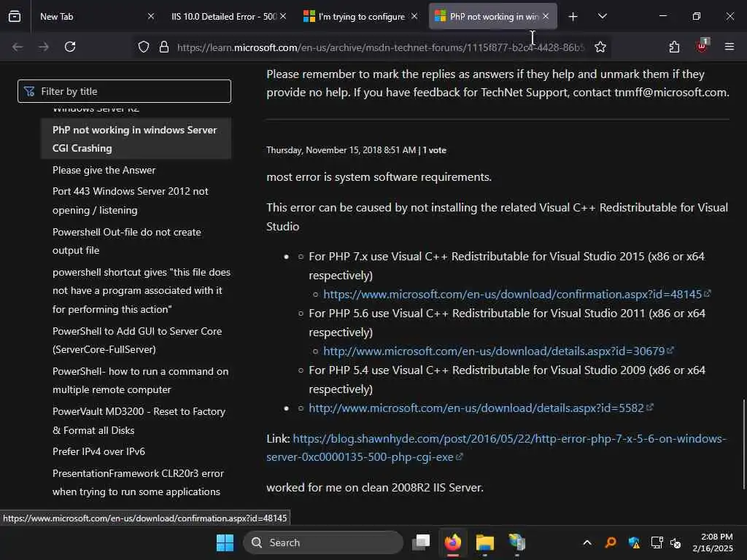Click the muted volume tray icon
Screen dimensions: 747x560
click(676, 542)
